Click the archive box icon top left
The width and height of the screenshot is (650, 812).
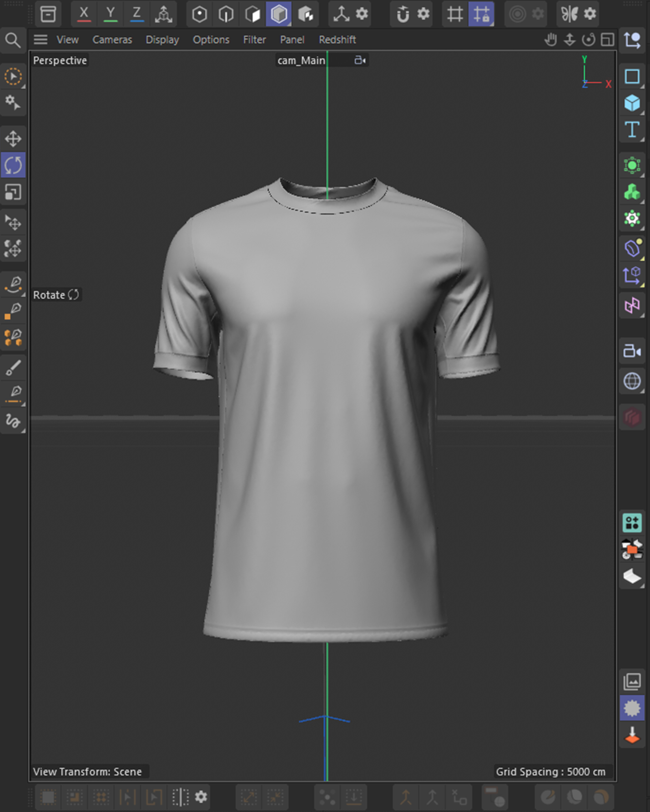coord(48,14)
